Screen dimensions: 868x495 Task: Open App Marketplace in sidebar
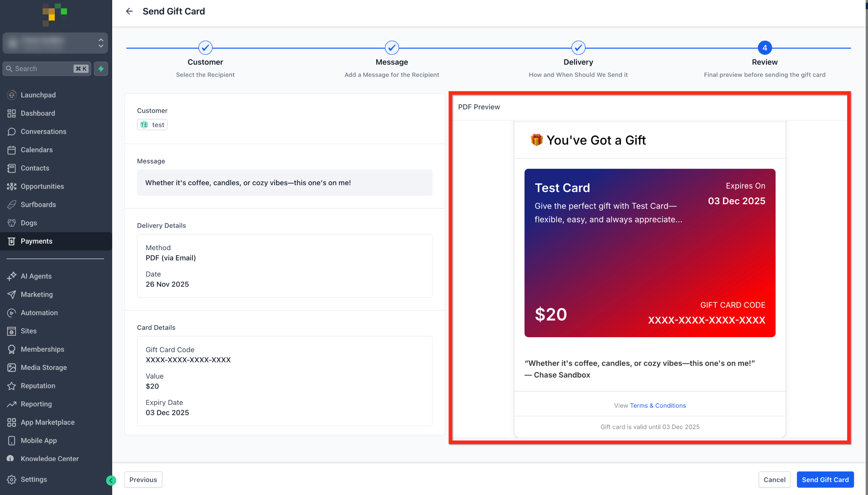click(48, 422)
